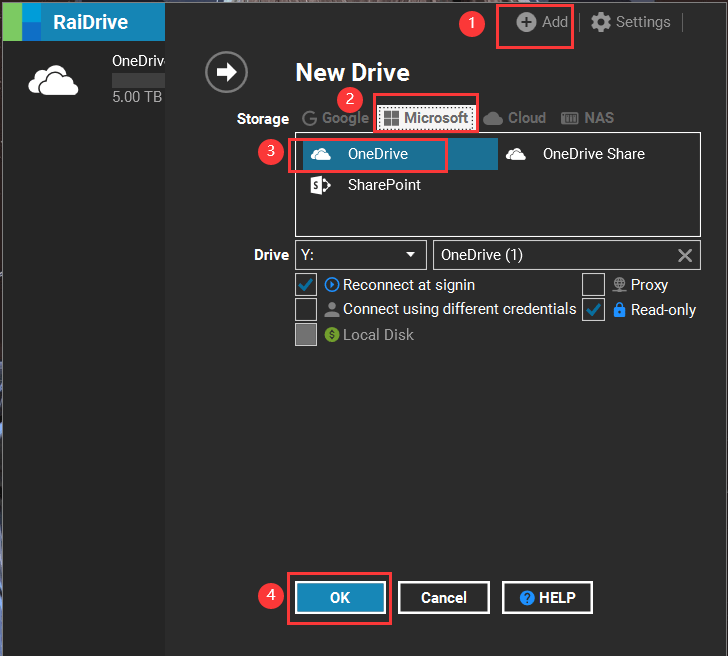728x656 pixels.
Task: Switch to the Microsoft storage tab
Action: 426,118
